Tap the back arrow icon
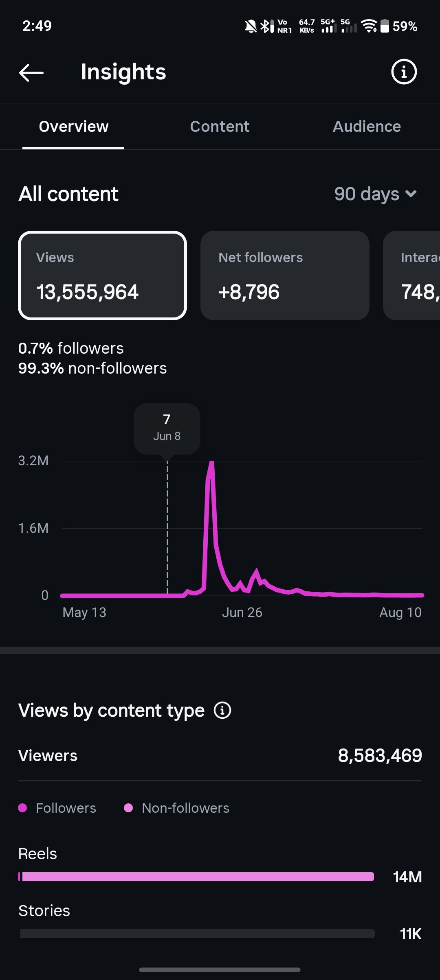The width and height of the screenshot is (440, 980). pyautogui.click(x=31, y=73)
